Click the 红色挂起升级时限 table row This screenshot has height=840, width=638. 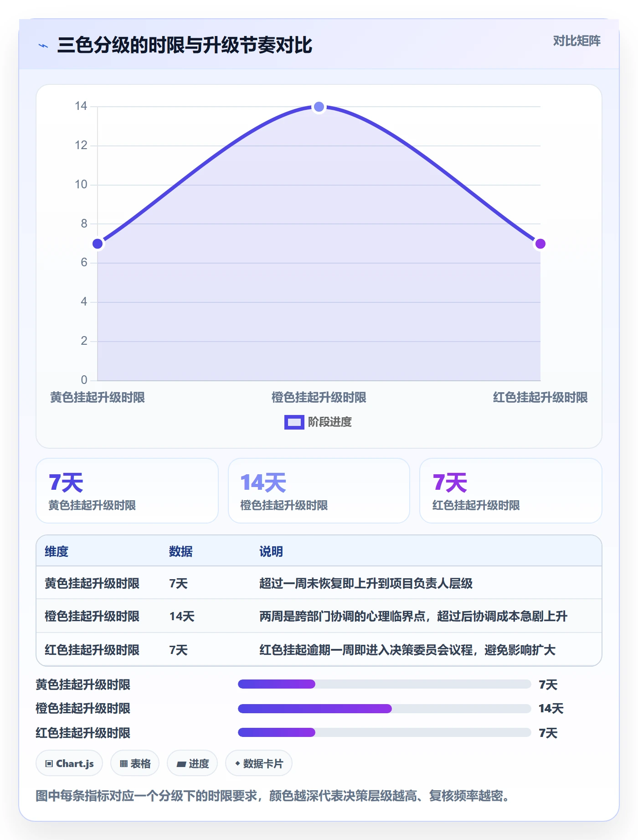click(319, 649)
